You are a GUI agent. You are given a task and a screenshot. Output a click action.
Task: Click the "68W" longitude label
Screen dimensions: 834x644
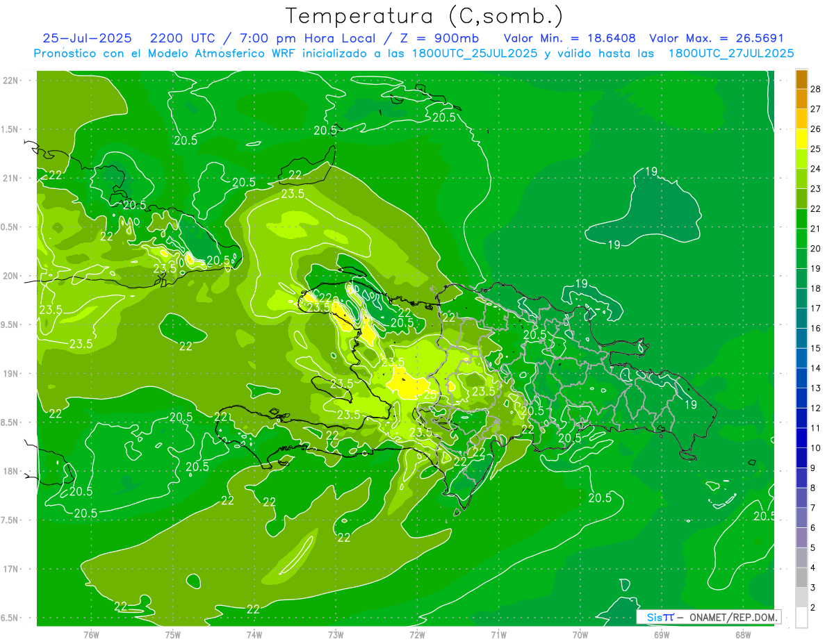(743, 634)
